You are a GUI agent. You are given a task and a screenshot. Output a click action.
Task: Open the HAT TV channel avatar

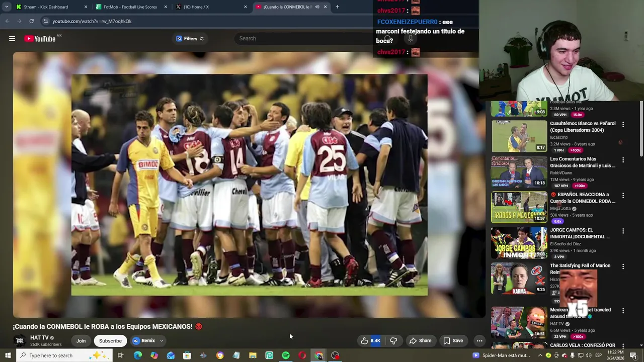tap(20, 341)
